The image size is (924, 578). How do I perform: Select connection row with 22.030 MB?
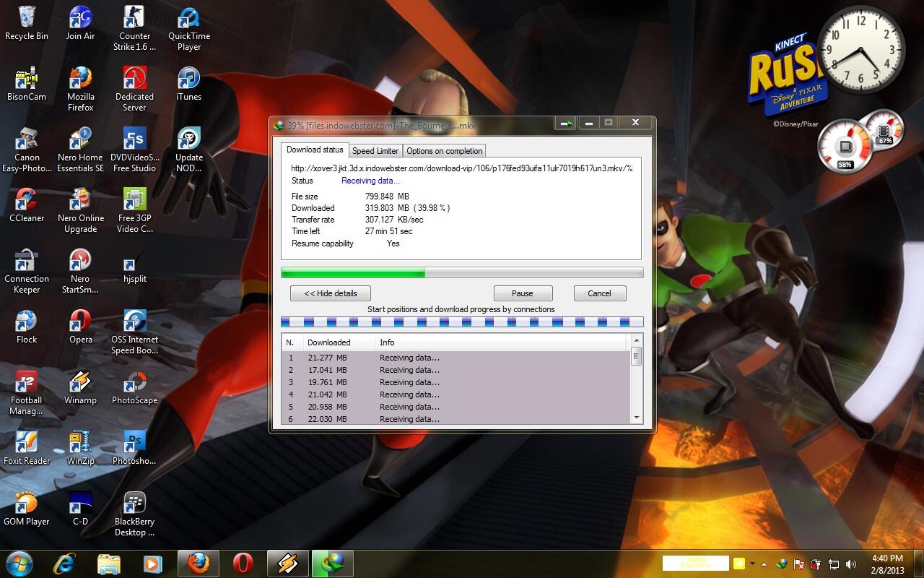pyautogui.click(x=456, y=419)
